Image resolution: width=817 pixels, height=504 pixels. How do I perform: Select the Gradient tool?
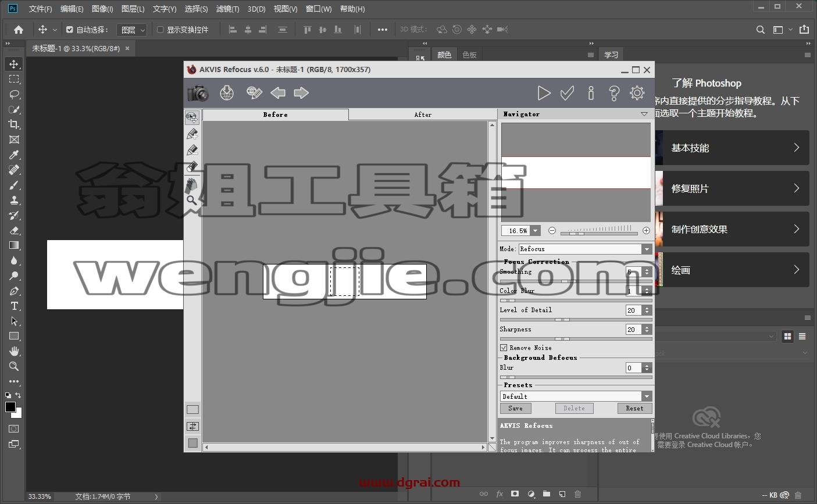(x=14, y=245)
